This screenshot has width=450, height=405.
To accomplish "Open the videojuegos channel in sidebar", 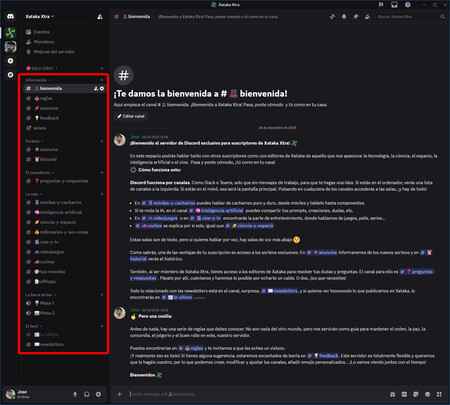I will (65, 252).
